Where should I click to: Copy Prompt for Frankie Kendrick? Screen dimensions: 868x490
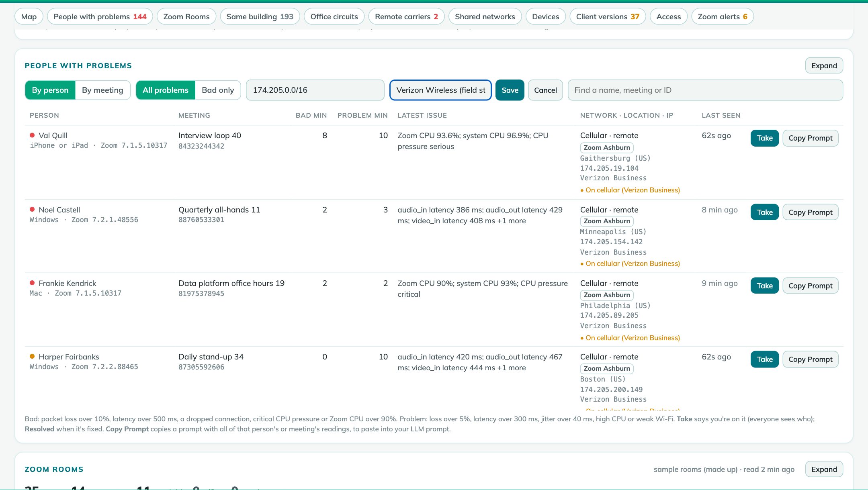pos(810,286)
